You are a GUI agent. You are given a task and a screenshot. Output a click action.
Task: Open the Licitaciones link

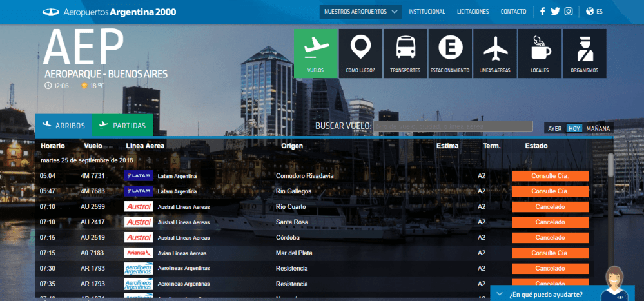click(x=473, y=12)
